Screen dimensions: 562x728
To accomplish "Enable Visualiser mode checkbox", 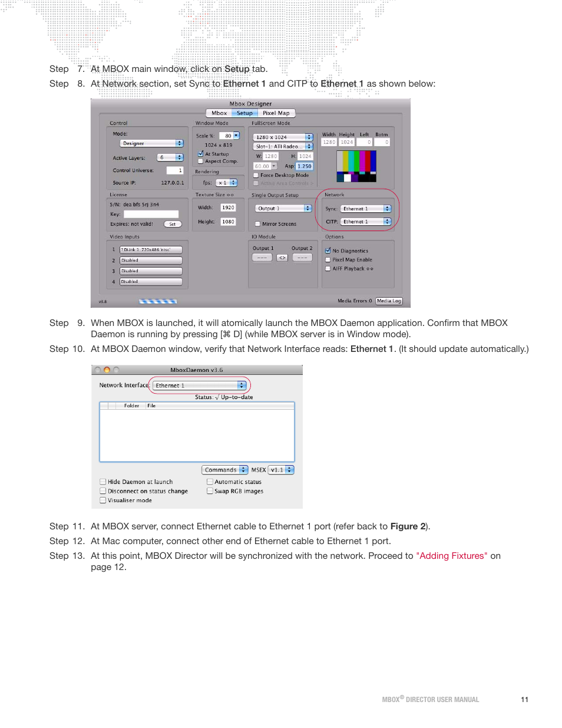I will (103, 500).
